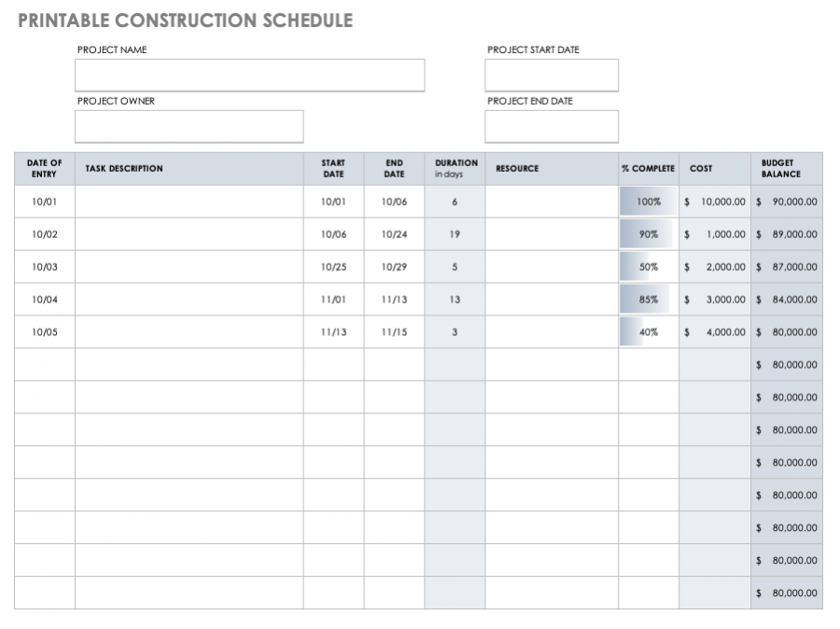840x629 pixels.
Task: Select the Project Owner field
Action: pyautogui.click(x=189, y=127)
